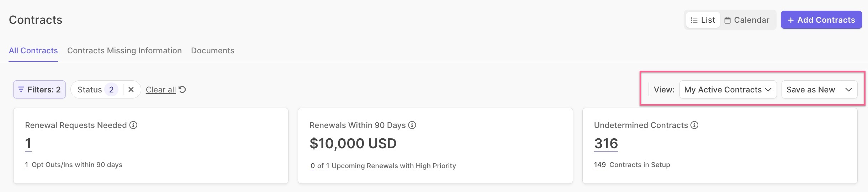The image size is (868, 192).
Task: Remove the Status filter with the X icon
Action: click(131, 90)
